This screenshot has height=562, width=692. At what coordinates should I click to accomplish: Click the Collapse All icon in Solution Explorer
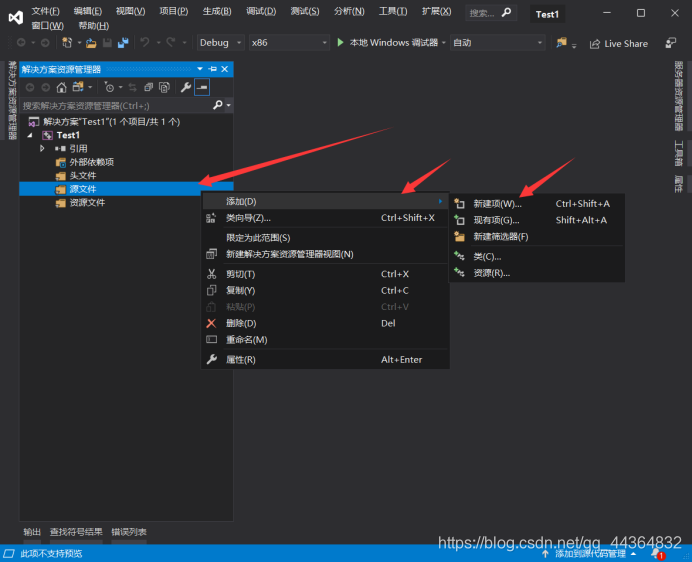148,87
